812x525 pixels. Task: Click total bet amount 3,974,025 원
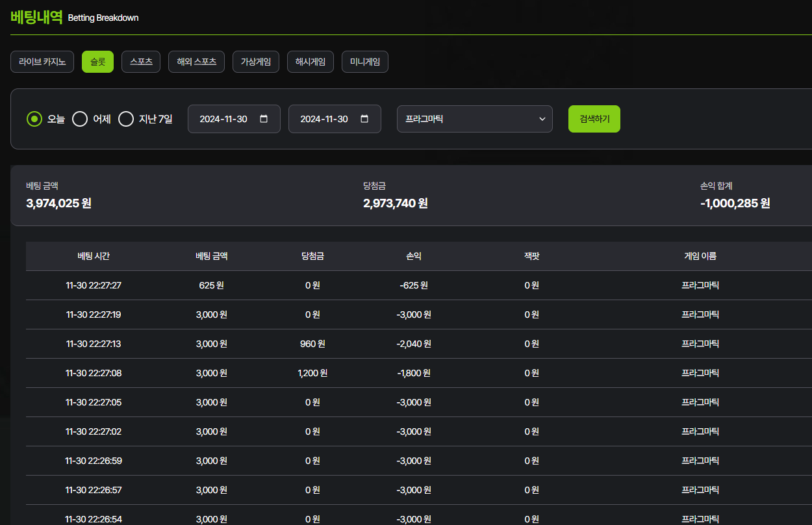point(58,203)
